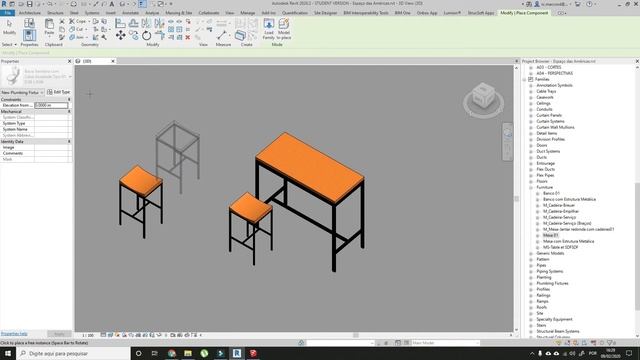The width and height of the screenshot is (640, 360).
Task: Select the Move tool cross-arrows icon
Action: coord(120,36)
